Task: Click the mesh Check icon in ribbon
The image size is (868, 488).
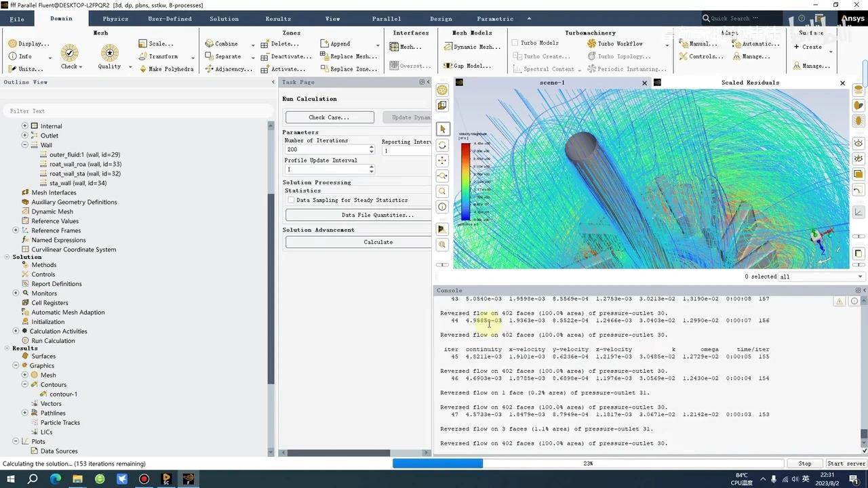Action: coord(69,54)
